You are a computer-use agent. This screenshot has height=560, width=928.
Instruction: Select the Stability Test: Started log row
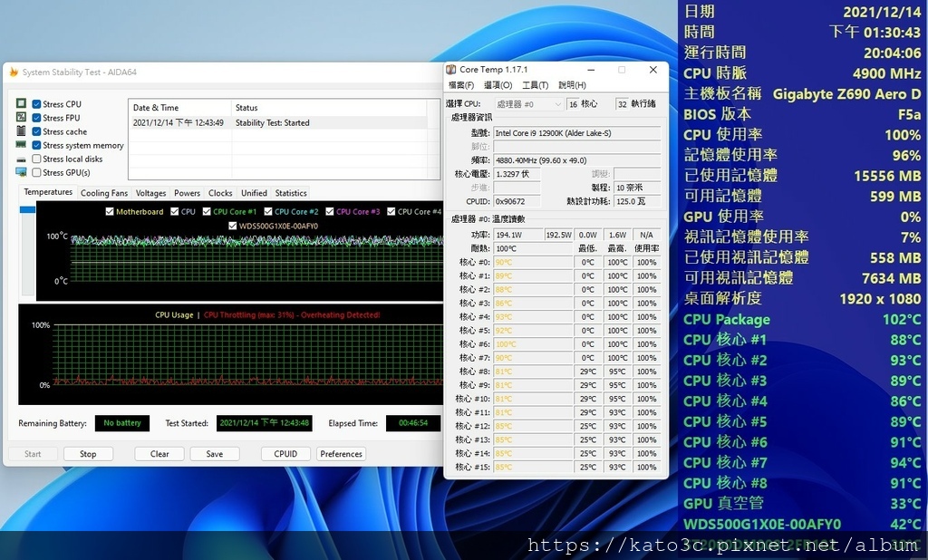tap(278, 122)
